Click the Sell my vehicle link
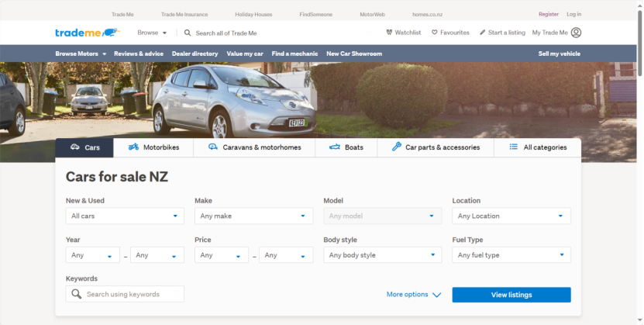This screenshot has height=325, width=644. tap(559, 54)
